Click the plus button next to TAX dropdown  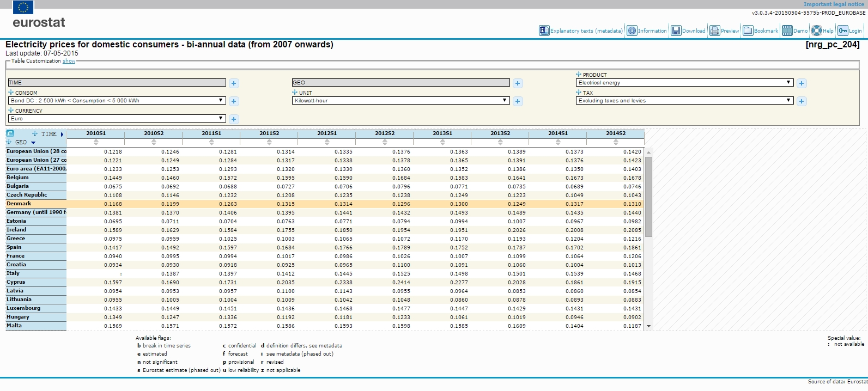click(802, 101)
